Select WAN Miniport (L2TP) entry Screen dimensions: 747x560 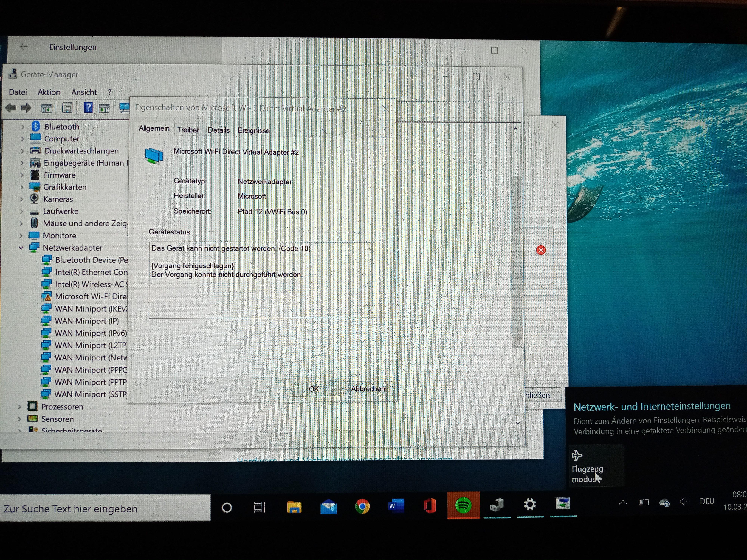coord(84,346)
